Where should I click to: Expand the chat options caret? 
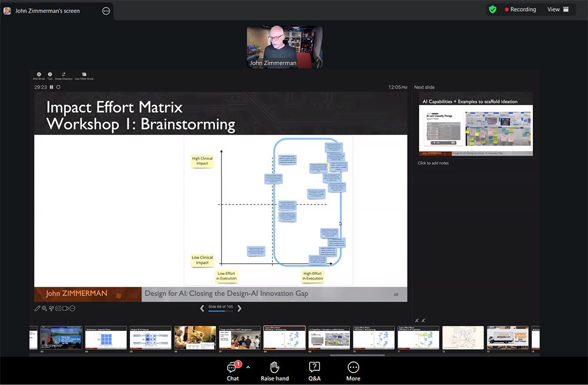[248, 367]
